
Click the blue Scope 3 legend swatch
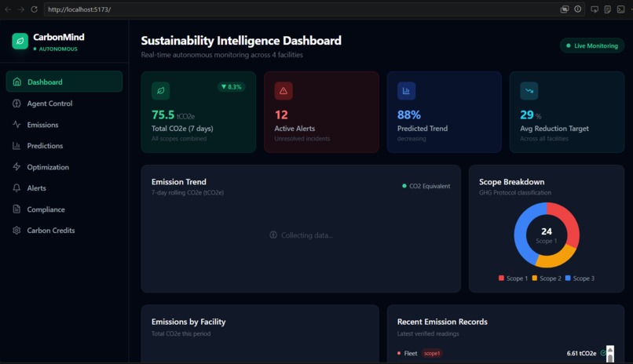click(568, 278)
